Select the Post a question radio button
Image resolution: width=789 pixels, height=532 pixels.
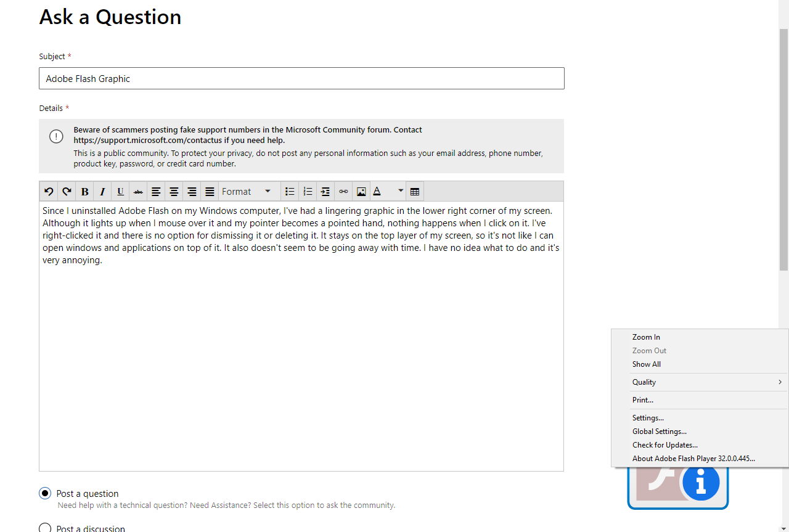point(45,493)
